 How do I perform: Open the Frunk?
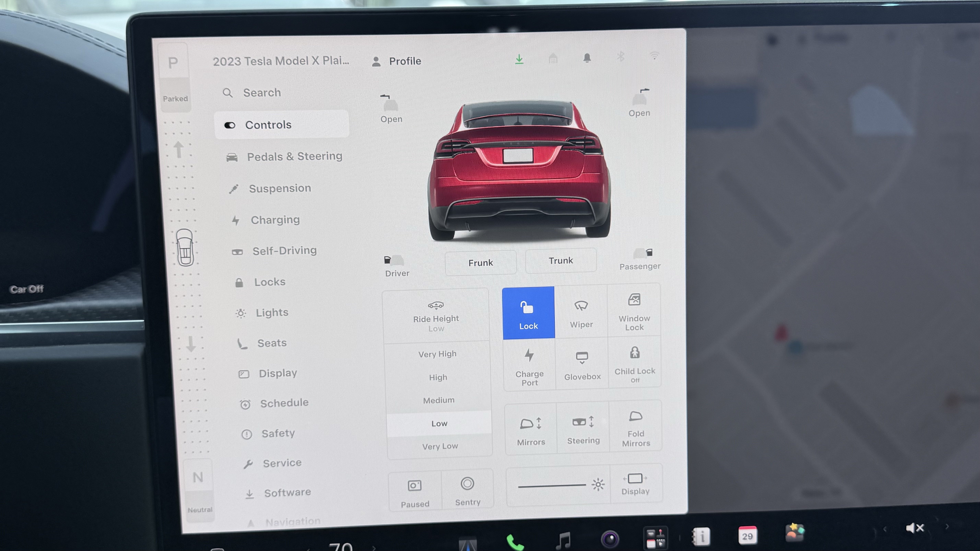pos(481,263)
